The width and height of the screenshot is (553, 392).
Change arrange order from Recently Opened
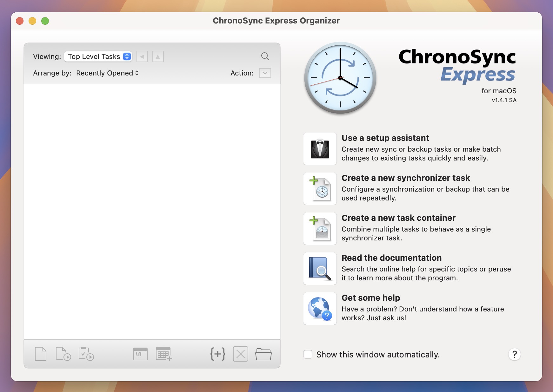pyautogui.click(x=107, y=73)
